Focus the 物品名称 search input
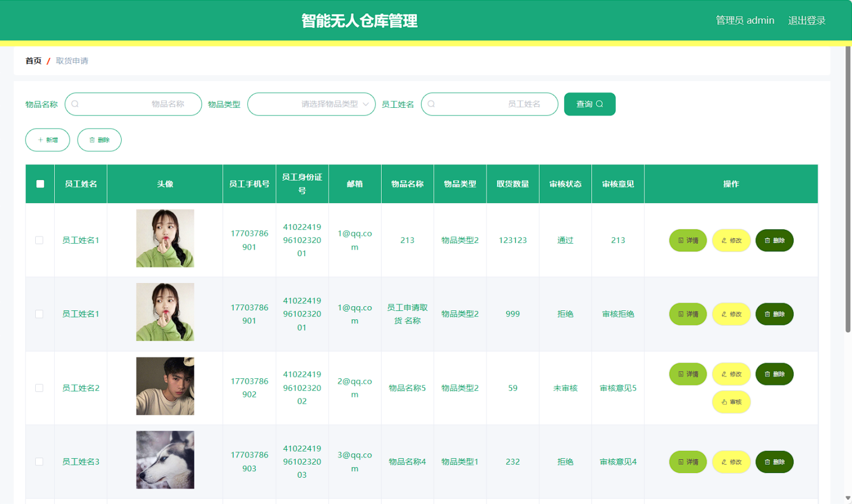 [x=134, y=104]
